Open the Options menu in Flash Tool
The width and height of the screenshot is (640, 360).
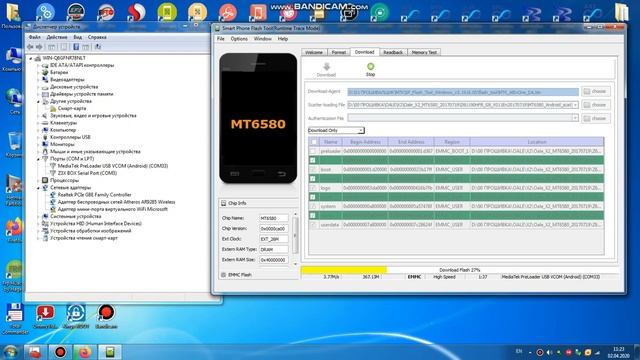[239, 39]
